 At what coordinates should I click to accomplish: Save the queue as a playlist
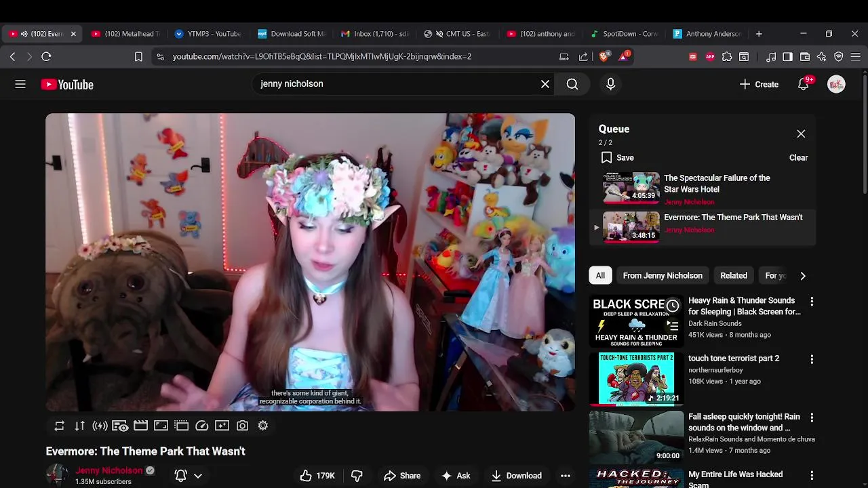pyautogui.click(x=617, y=158)
